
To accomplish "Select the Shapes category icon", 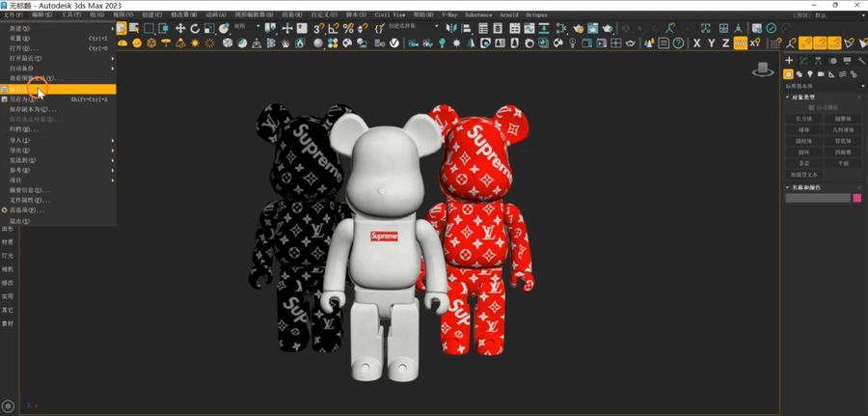I will 799,74.
